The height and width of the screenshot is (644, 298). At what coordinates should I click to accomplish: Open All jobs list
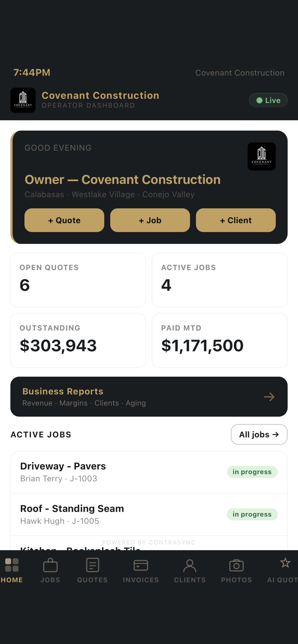(x=259, y=434)
